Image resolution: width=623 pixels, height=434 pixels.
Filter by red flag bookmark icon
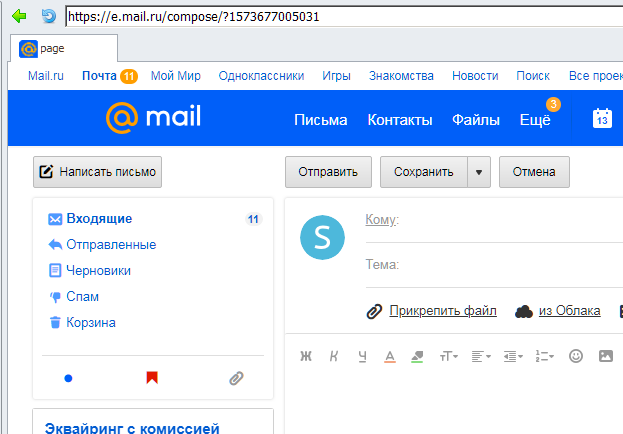point(152,378)
